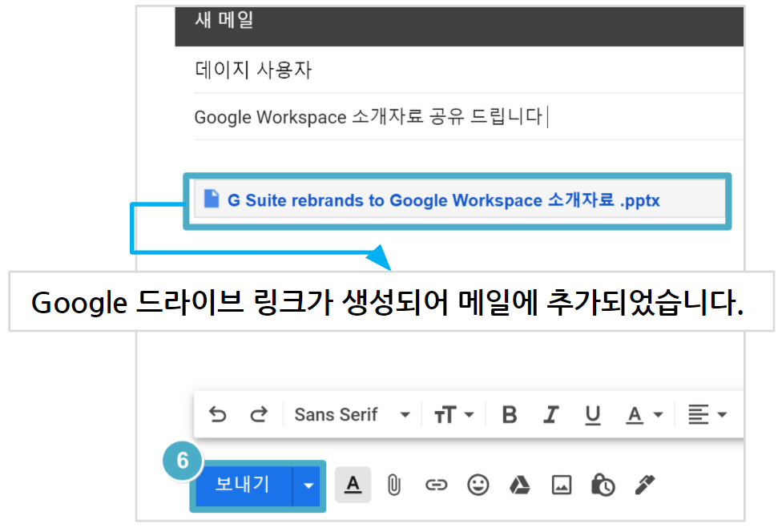This screenshot has width=782, height=532.
Task: Open the emoji picker icon
Action: coord(478,485)
